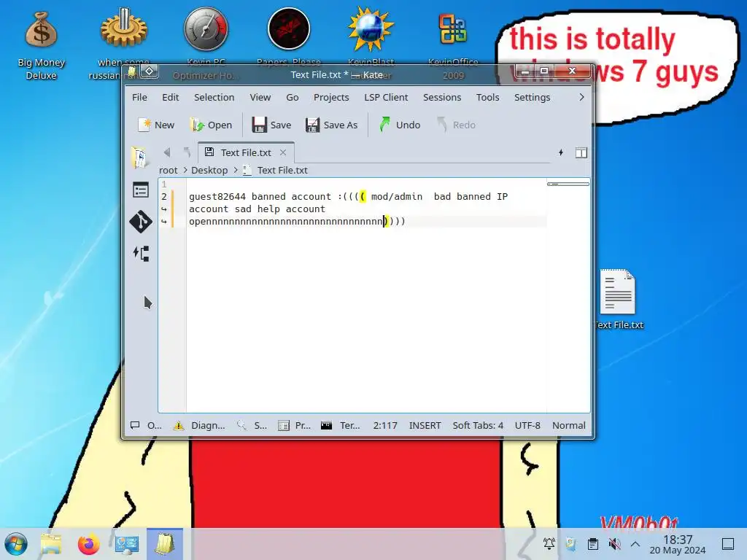
Task: Click root in the breadcrumb path
Action: 169,170
